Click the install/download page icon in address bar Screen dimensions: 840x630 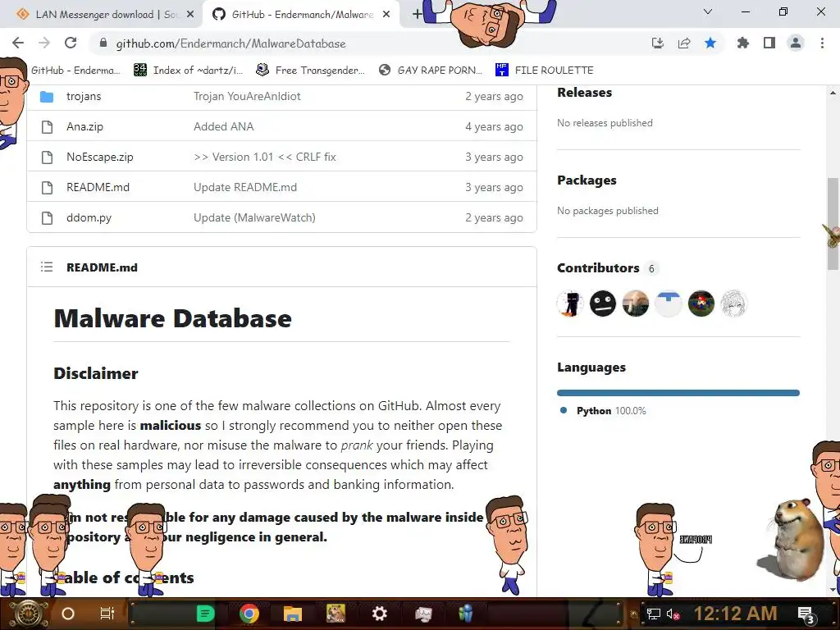pos(658,43)
